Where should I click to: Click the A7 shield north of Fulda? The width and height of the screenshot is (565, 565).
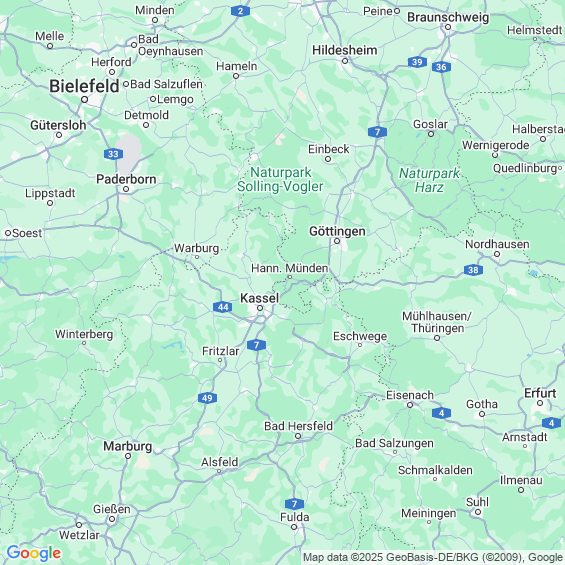point(294,504)
